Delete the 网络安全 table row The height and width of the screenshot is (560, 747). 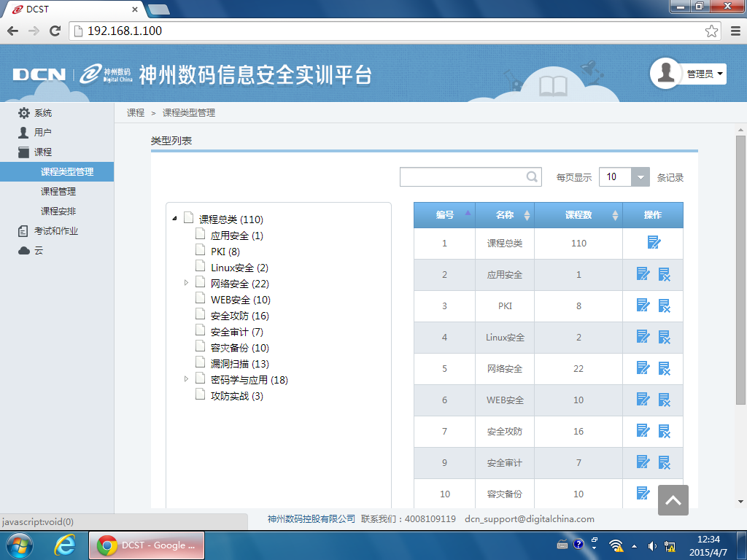(x=664, y=368)
